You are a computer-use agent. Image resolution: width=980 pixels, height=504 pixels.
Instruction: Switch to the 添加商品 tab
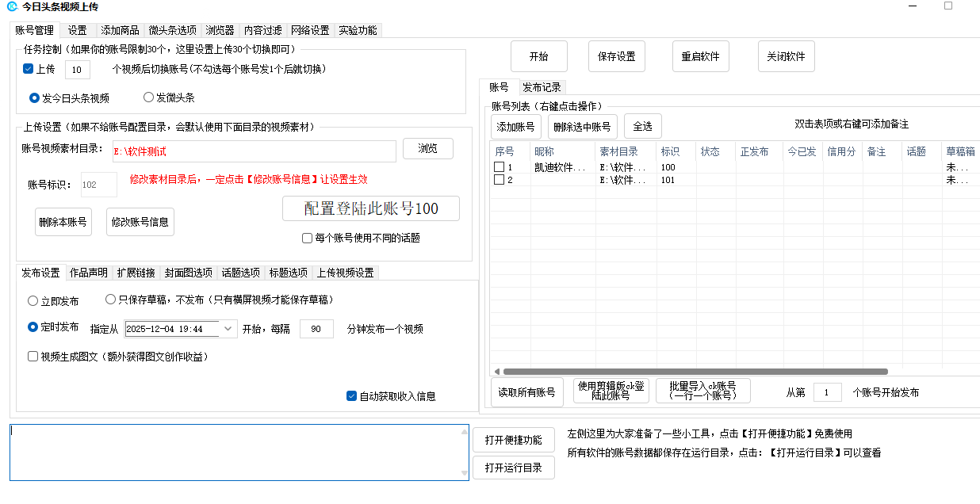click(x=120, y=31)
